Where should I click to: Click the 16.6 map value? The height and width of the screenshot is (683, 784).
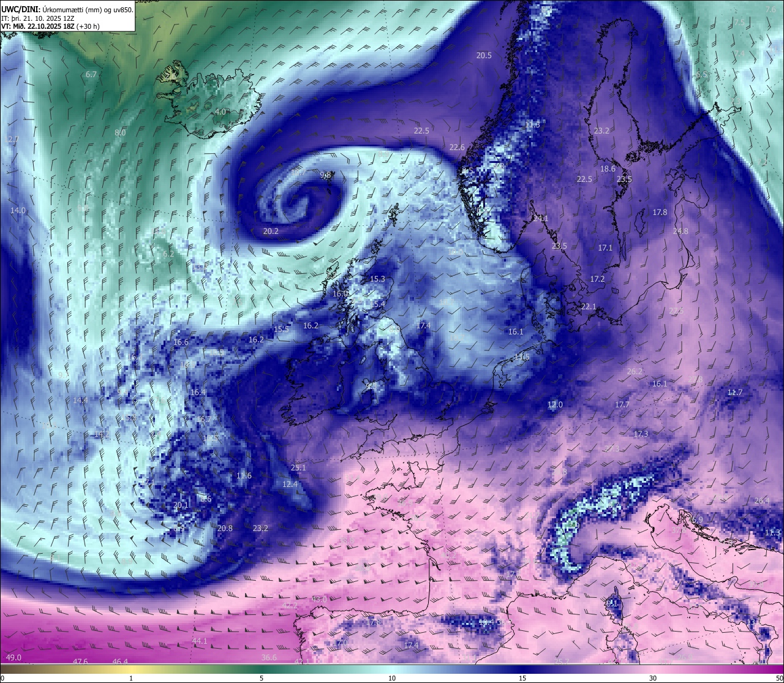pos(181,342)
